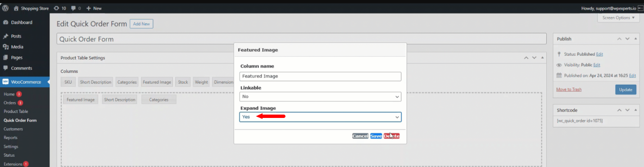This screenshot has width=644, height=167.
Task: Open WooCommerce Orders submenu item
Action: pos(10,103)
